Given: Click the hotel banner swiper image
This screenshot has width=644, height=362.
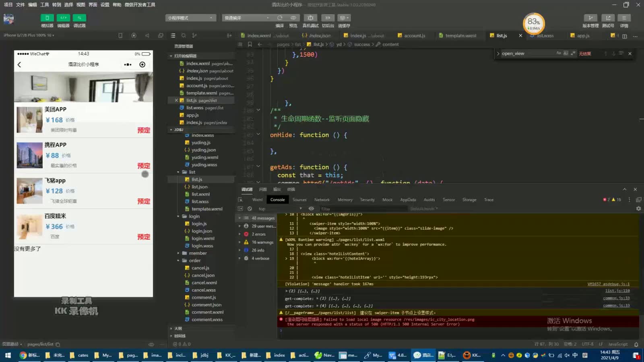Looking at the screenshot, I should tap(83, 87).
